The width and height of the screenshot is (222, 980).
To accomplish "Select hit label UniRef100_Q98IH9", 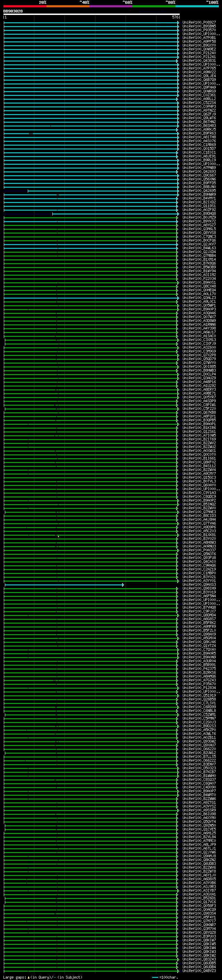I will click(199, 589).
